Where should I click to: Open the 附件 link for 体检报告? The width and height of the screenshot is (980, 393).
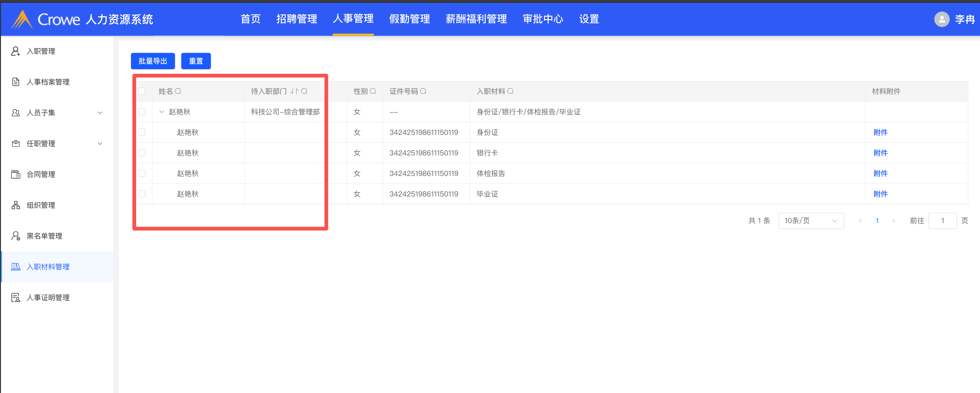(880, 174)
